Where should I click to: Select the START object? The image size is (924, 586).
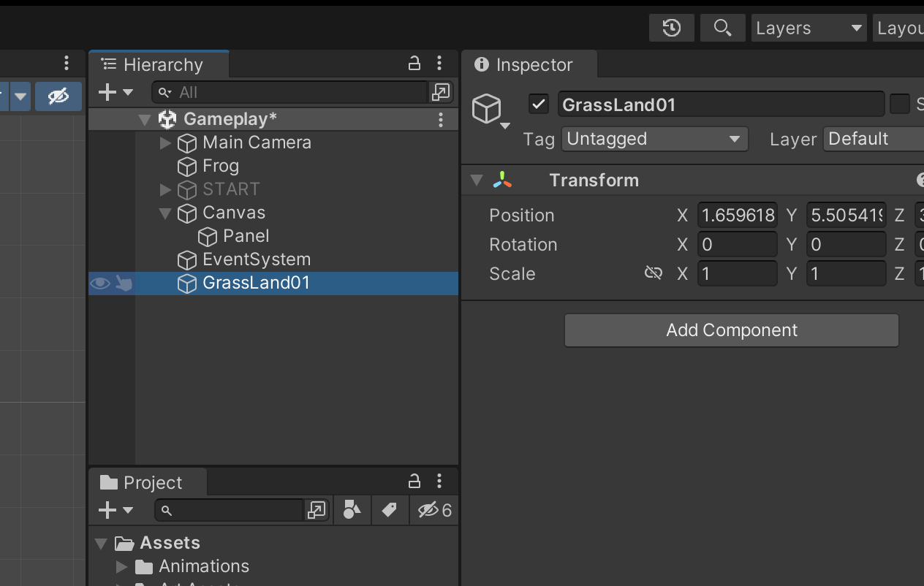(x=231, y=189)
